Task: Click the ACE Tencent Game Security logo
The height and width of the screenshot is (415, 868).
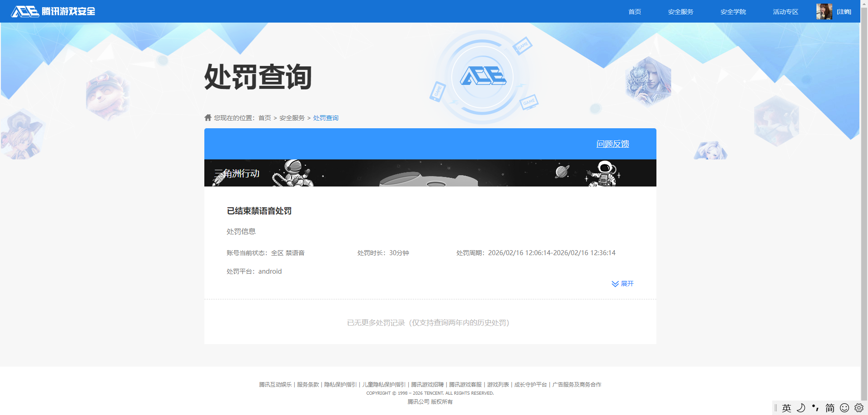Action: click(53, 11)
